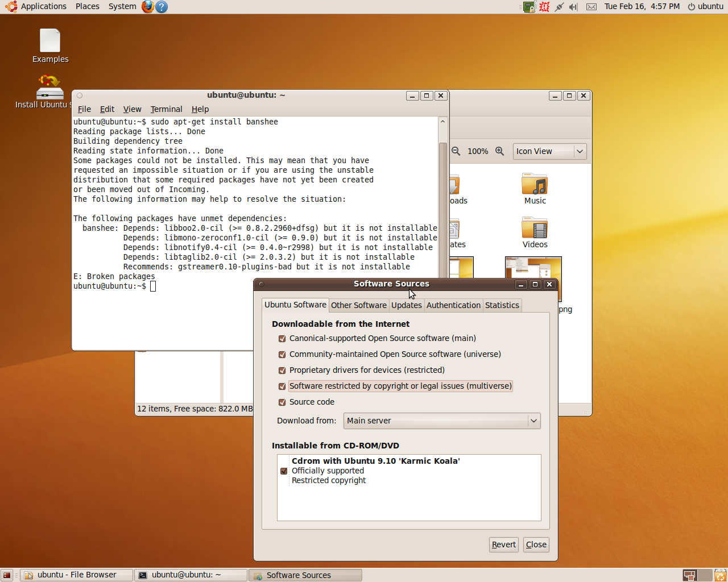Launch Firefox from the top panel
The height and width of the screenshot is (582, 728).
click(x=148, y=6)
